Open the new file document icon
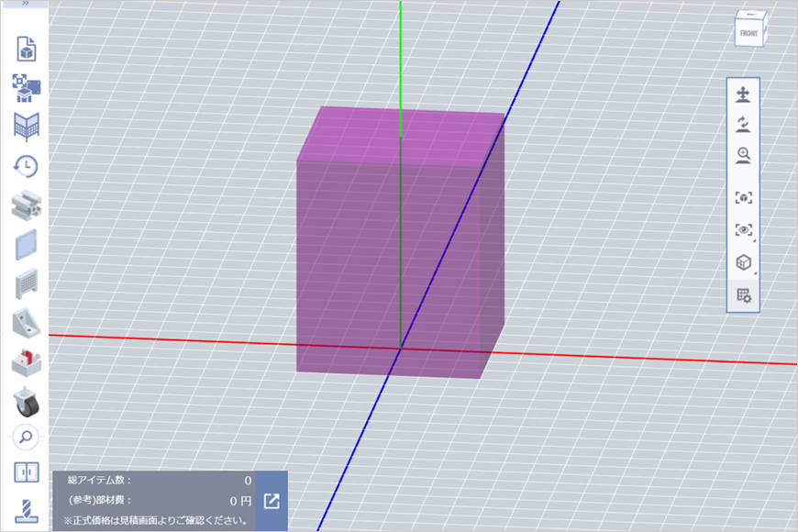 pos(27,48)
